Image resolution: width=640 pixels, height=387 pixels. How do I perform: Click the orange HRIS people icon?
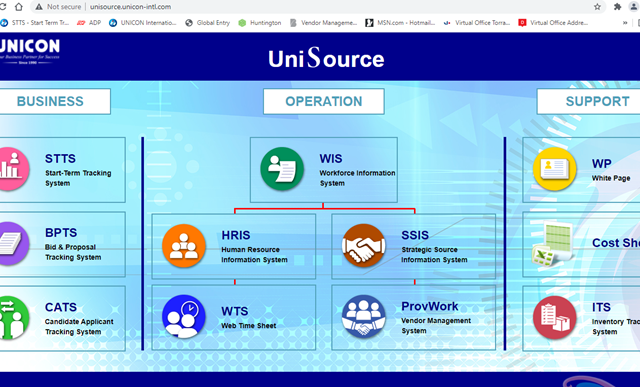click(184, 246)
